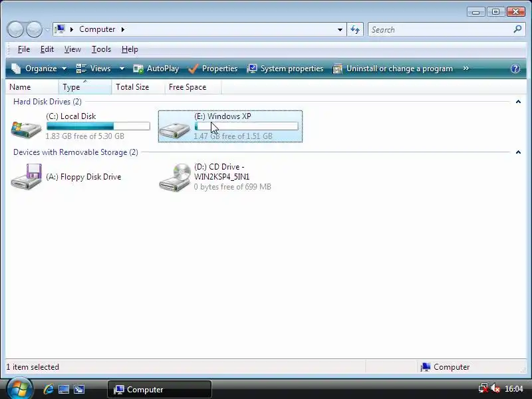Click the (E:) Windows XP usage bar

coord(246,126)
